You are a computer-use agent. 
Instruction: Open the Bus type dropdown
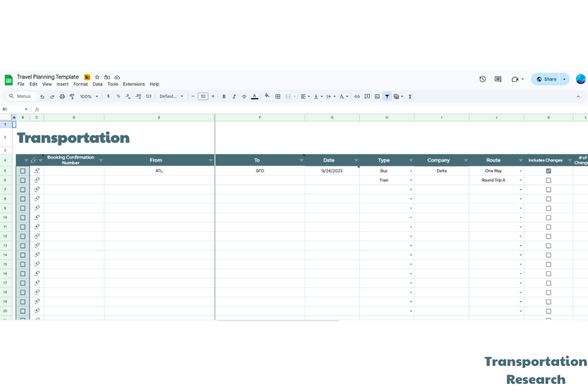click(410, 170)
